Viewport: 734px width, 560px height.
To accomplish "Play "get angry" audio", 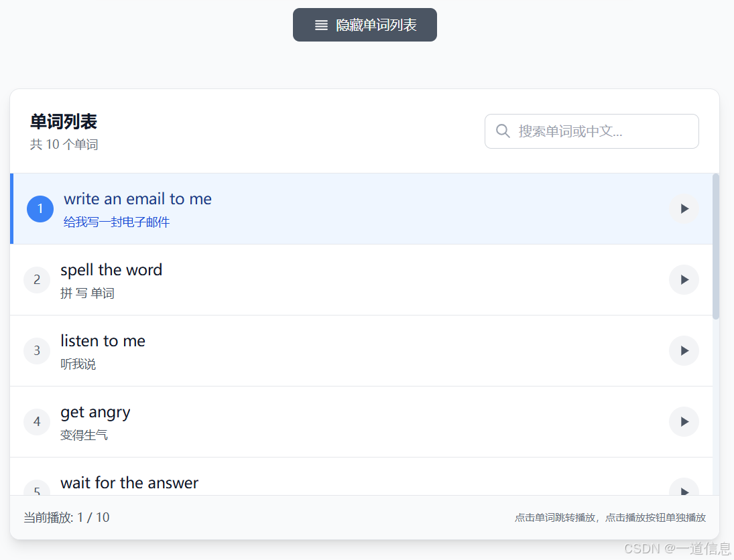I will pos(684,421).
